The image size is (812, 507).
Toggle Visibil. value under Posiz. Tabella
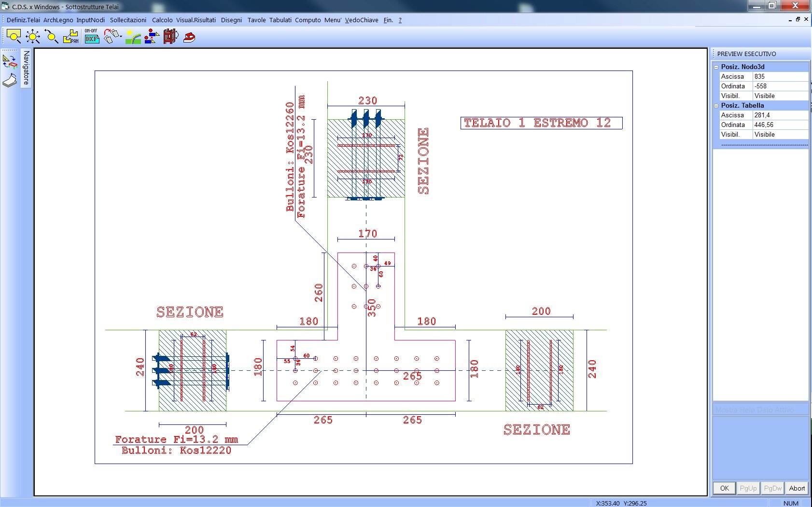[x=780, y=135]
